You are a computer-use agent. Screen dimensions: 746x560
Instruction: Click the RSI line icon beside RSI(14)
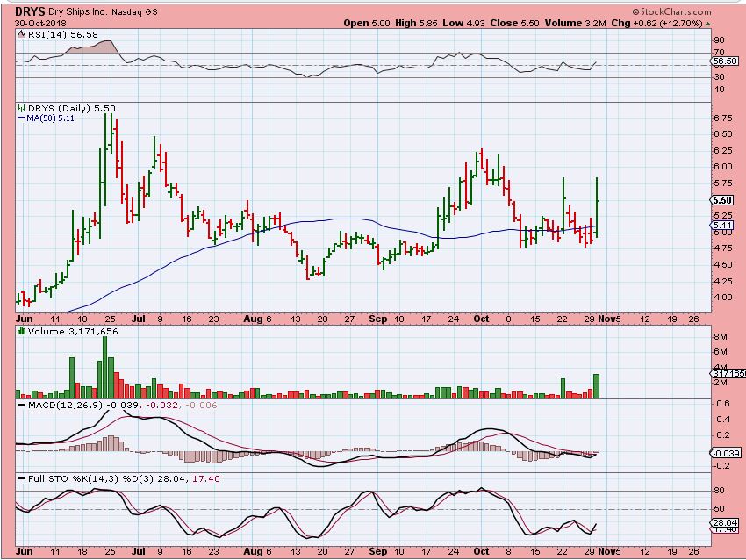(x=21, y=34)
